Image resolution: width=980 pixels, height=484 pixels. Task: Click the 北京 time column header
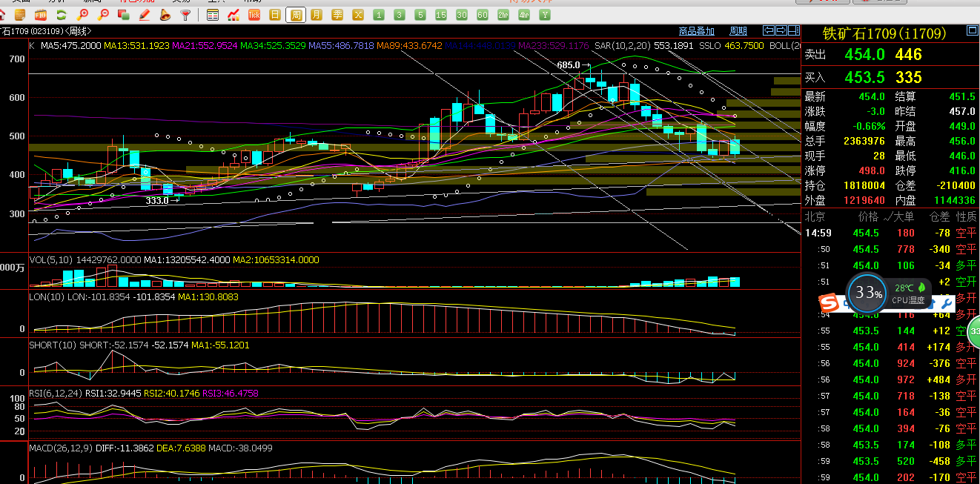click(x=815, y=216)
